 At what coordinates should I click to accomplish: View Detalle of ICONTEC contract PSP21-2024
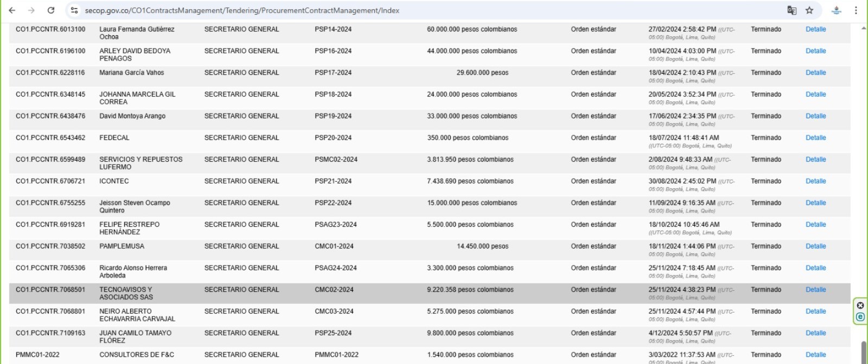point(815,181)
